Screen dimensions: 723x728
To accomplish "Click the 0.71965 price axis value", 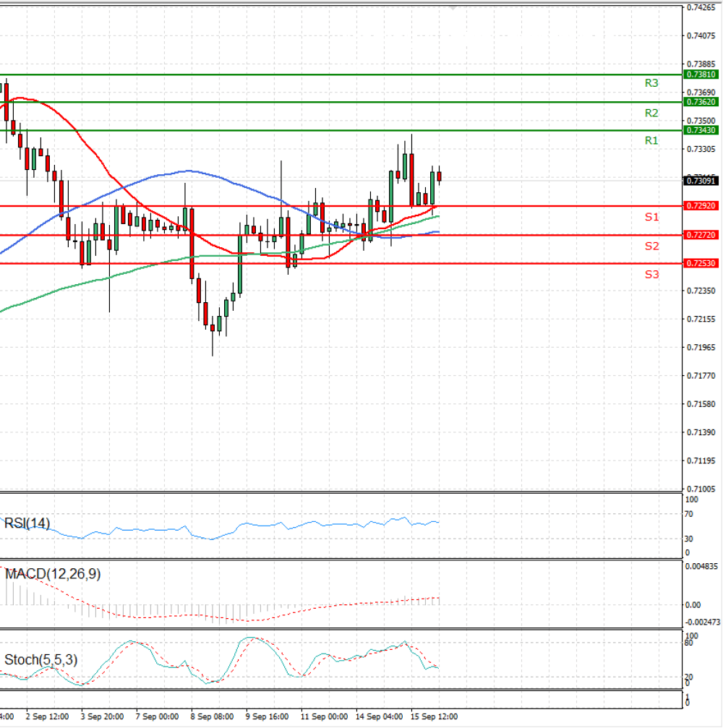I will 701,347.
